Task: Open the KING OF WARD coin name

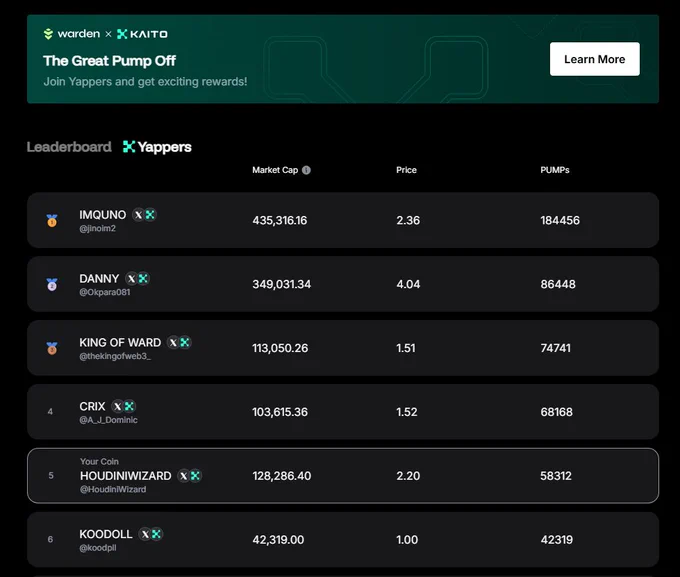Action: (120, 342)
